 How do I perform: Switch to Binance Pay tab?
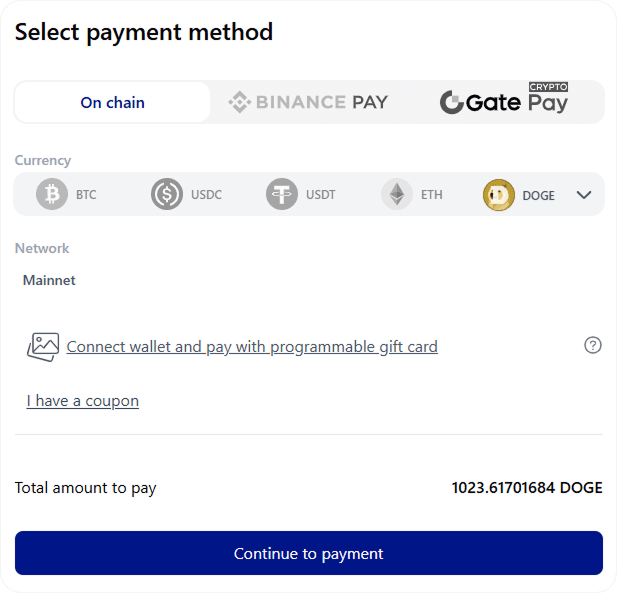pyautogui.click(x=308, y=102)
